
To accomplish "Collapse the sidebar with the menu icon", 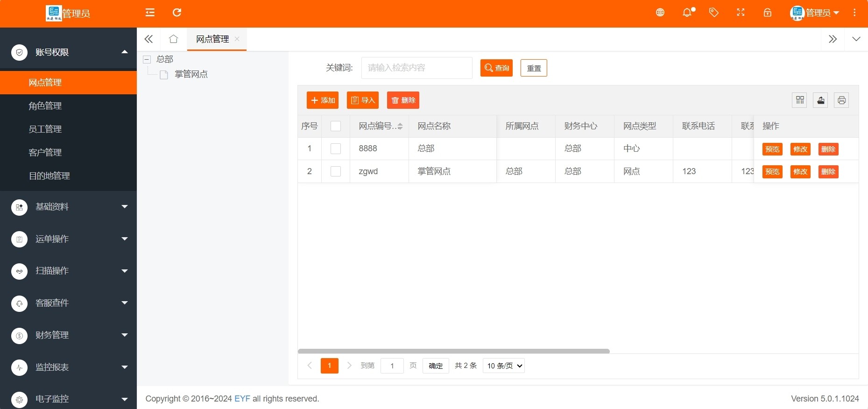I will 150,13.
